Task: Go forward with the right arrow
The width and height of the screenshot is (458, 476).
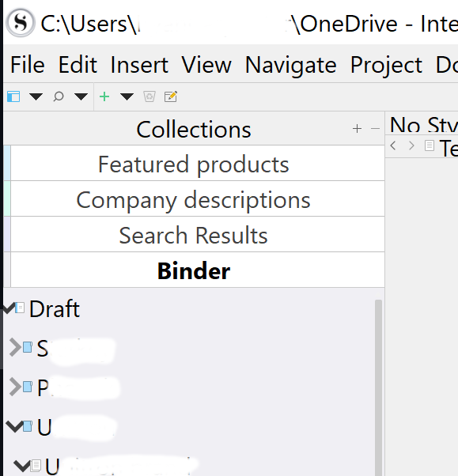Action: pos(411,145)
